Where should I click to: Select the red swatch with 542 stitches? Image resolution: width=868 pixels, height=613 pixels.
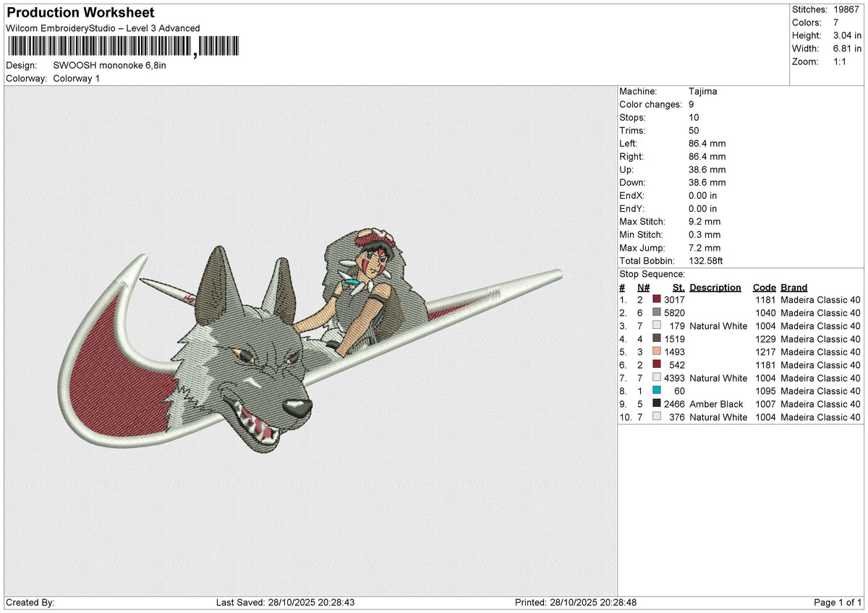(x=657, y=365)
